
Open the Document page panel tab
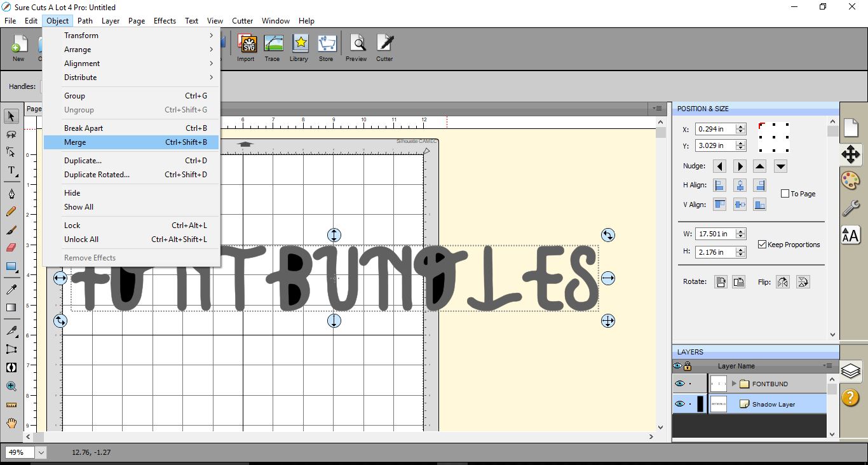[x=851, y=128]
